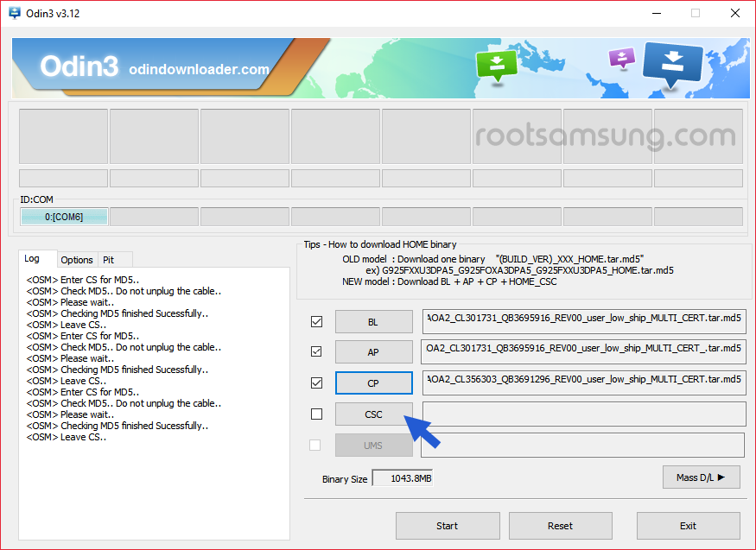Viewport: 756px width, 550px height.
Task: Click the CP file path field
Action: coord(584,382)
